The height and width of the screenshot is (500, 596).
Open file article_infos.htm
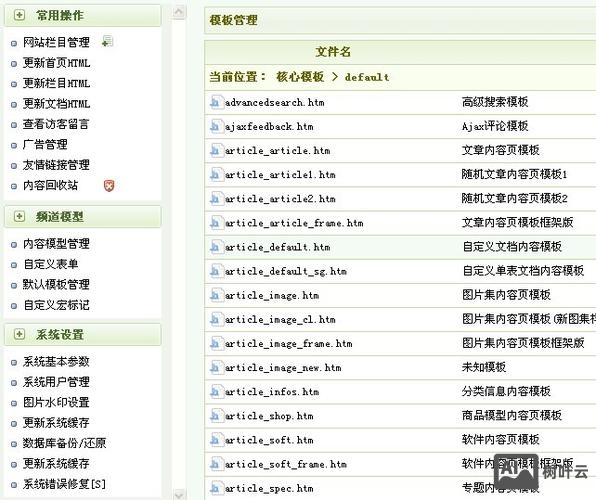tap(272, 392)
